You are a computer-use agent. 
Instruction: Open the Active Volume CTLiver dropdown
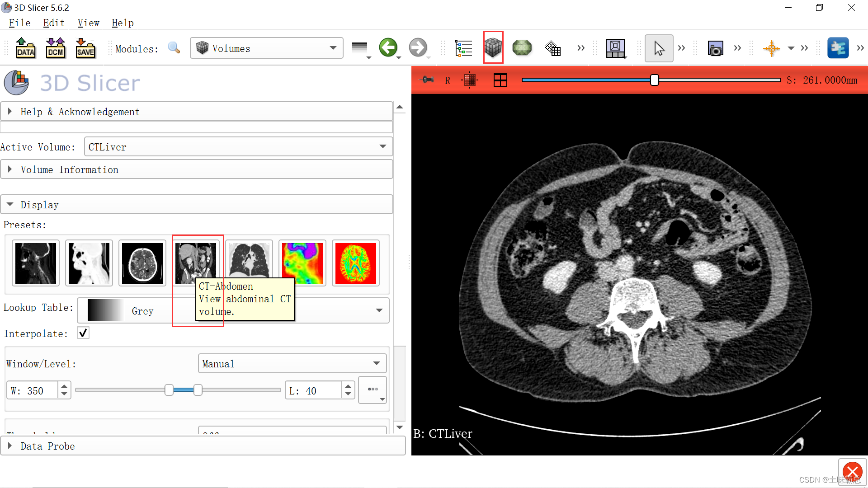coord(238,147)
